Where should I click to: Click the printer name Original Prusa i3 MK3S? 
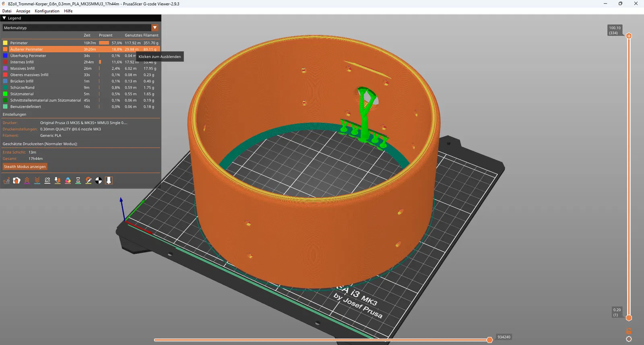click(84, 123)
